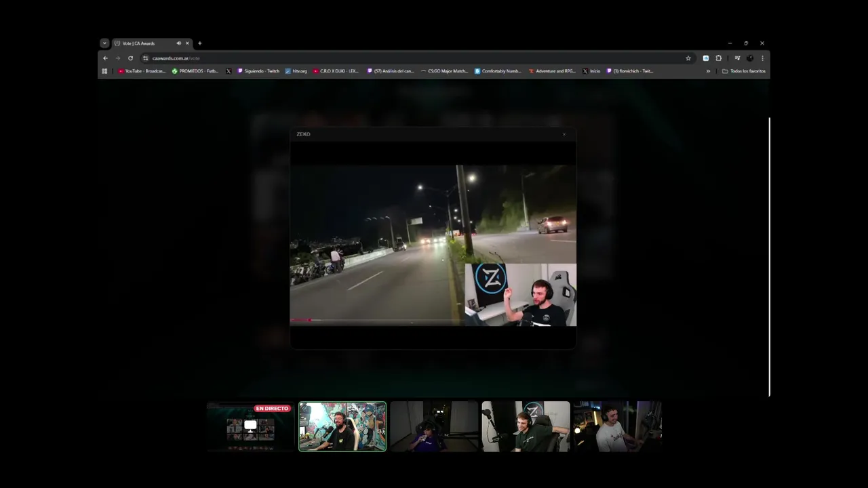Open the Inicio X bookmark
The height and width of the screenshot is (488, 868).
[591, 71]
